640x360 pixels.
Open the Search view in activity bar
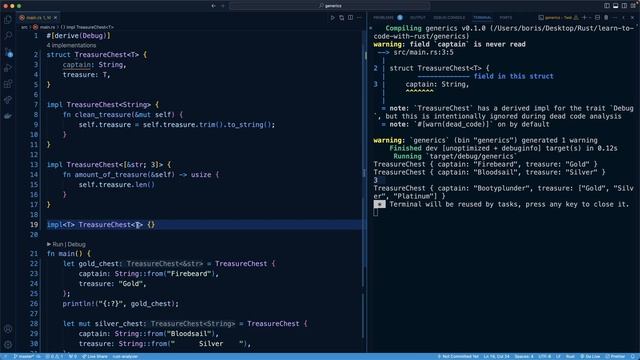(8, 36)
